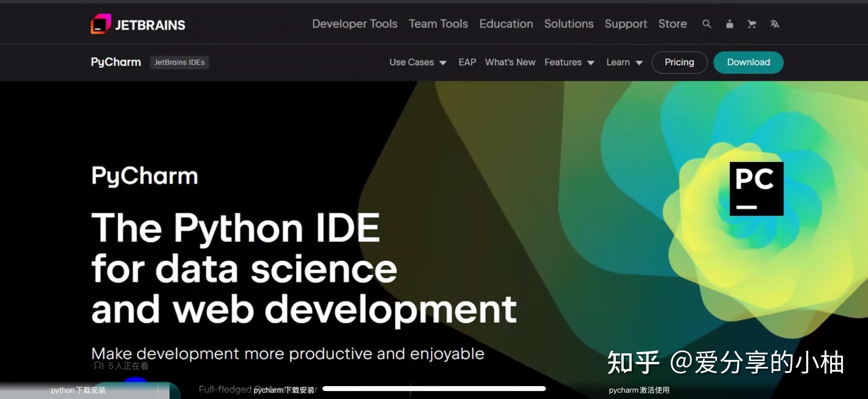Open the Education menu item
The height and width of the screenshot is (399, 868).
tap(506, 24)
